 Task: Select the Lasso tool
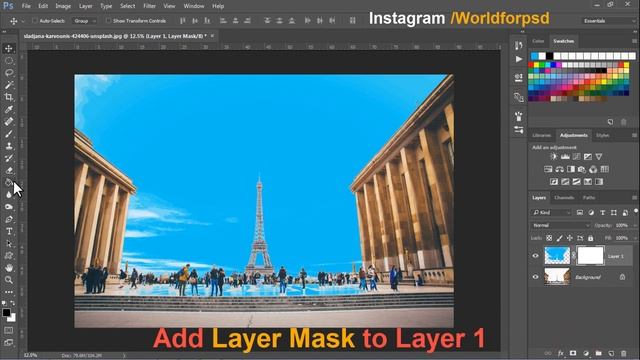point(9,73)
